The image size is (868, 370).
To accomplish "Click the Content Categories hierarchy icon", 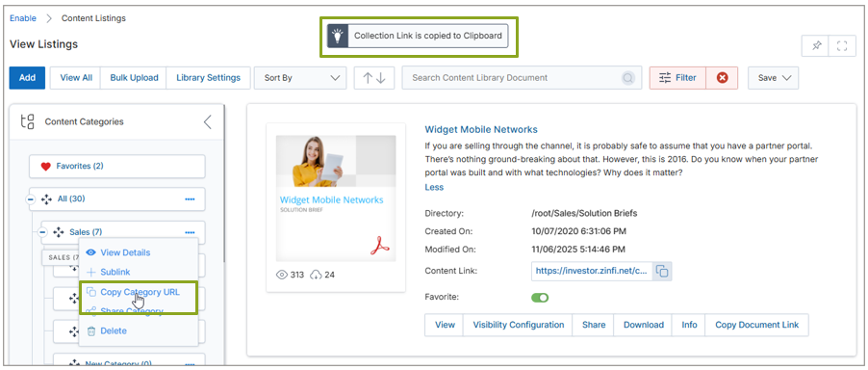I will tap(27, 121).
